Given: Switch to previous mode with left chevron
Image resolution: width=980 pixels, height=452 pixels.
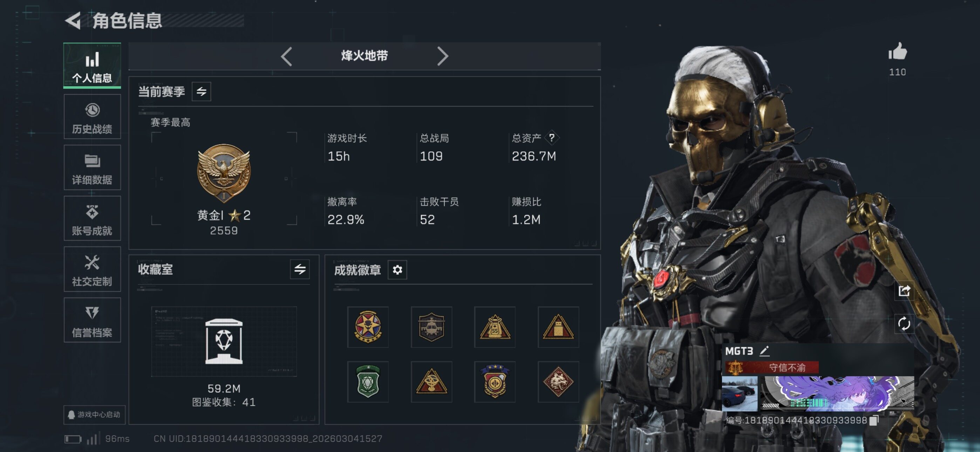Looking at the screenshot, I should [x=286, y=56].
